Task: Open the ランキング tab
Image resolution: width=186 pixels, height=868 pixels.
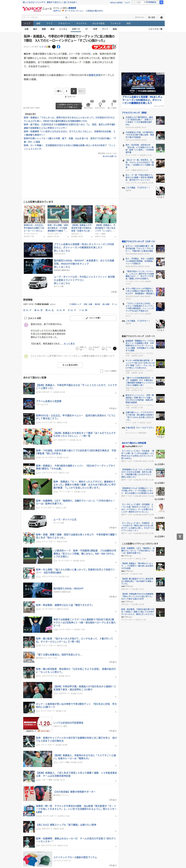Action: coord(115,24)
